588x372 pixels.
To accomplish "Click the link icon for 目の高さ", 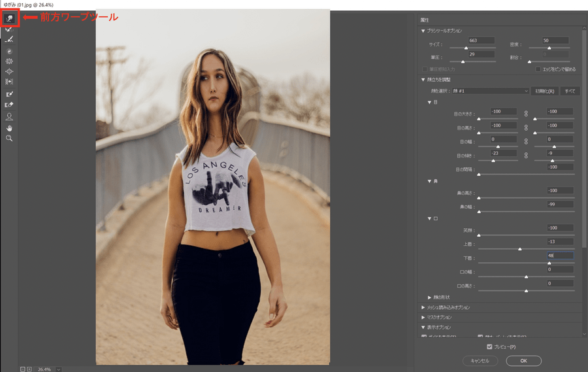I will [x=526, y=127].
